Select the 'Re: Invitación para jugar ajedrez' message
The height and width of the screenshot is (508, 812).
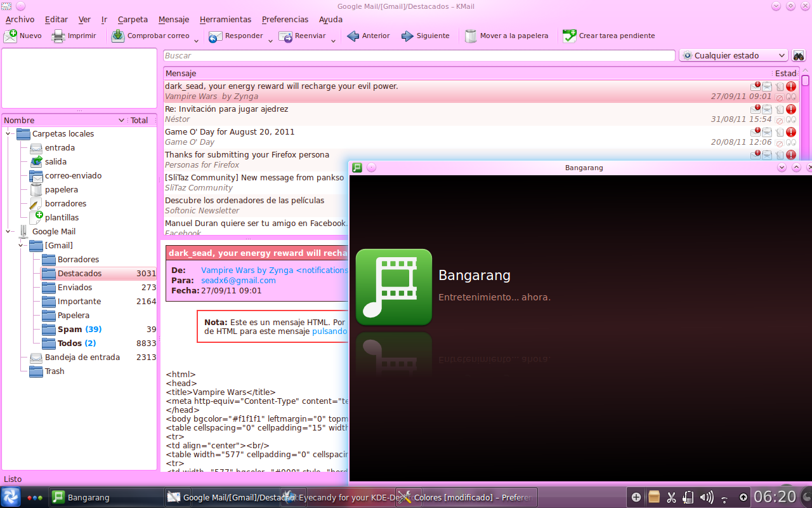481,114
